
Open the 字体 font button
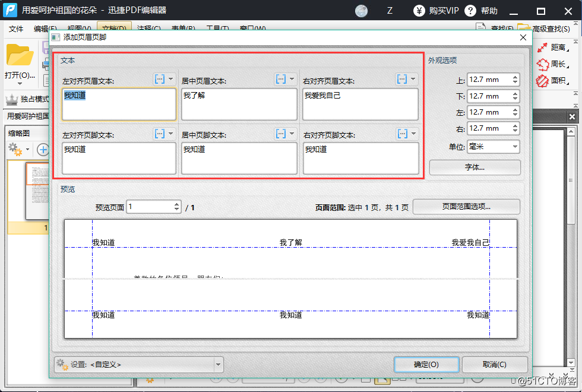click(x=475, y=167)
